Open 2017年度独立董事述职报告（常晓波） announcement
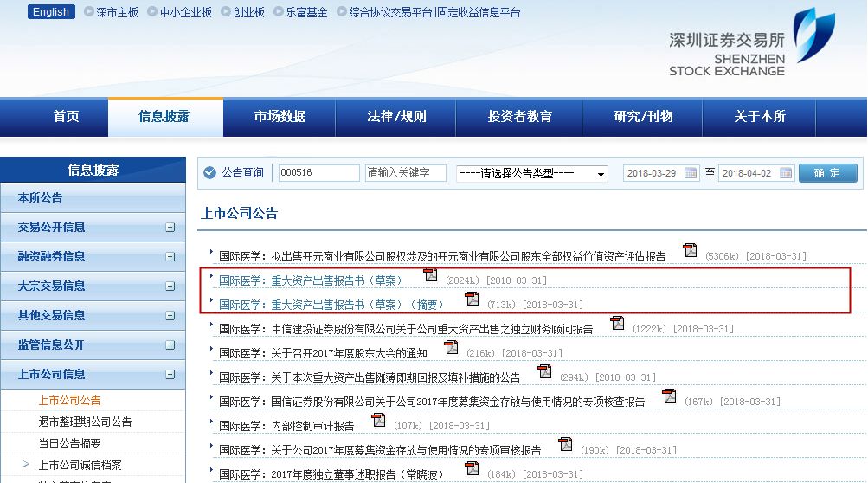Viewport: 868px width, 483px height. 331,474
